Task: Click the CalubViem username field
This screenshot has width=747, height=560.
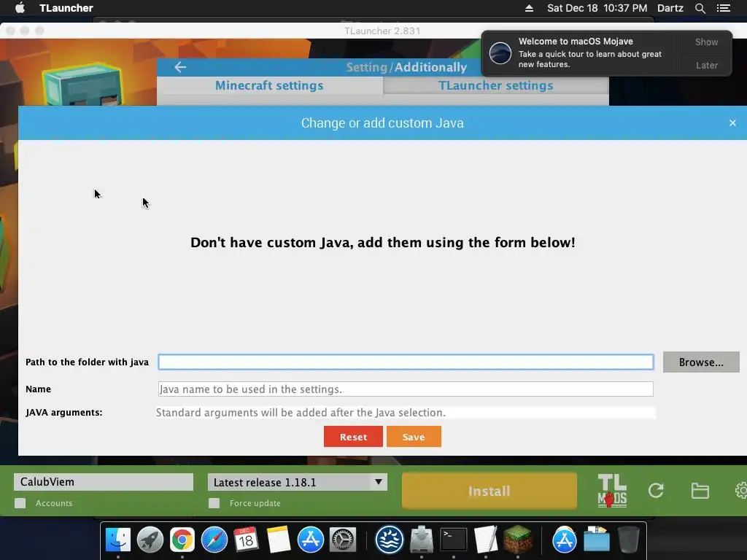Action: (x=104, y=482)
